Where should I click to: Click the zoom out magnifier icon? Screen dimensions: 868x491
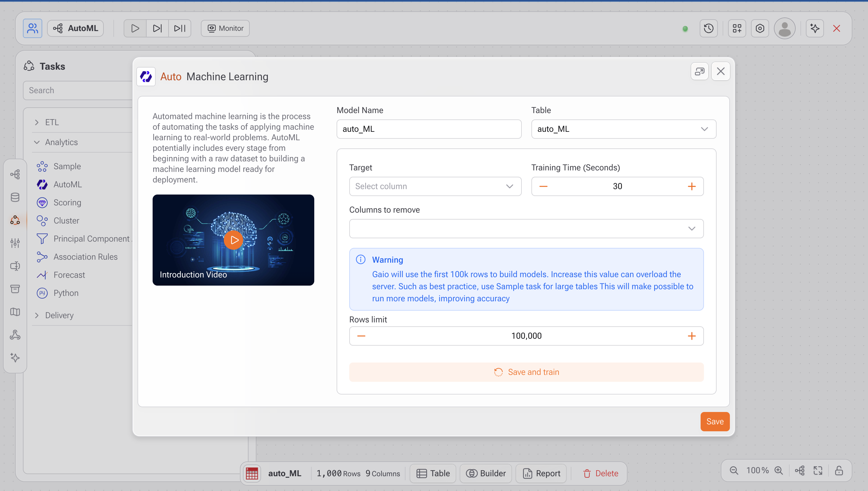click(x=734, y=470)
